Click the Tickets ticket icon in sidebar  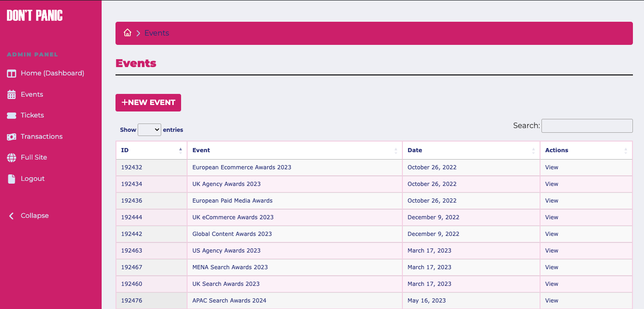point(11,115)
